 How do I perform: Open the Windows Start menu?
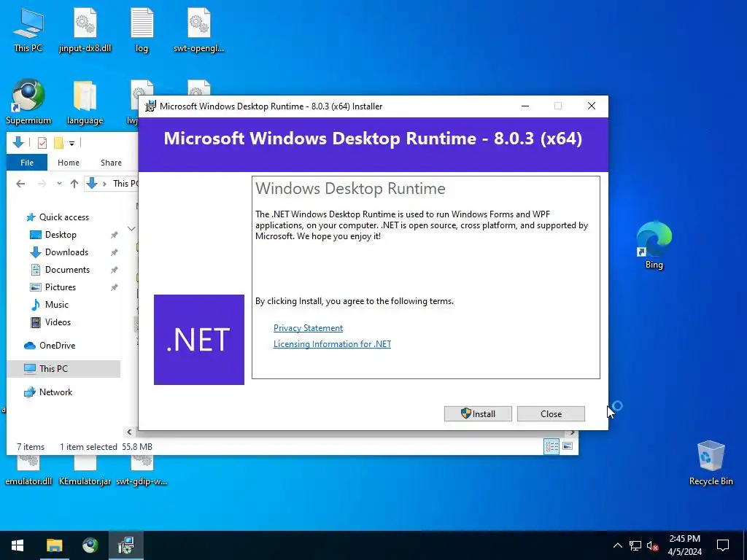coord(18,545)
